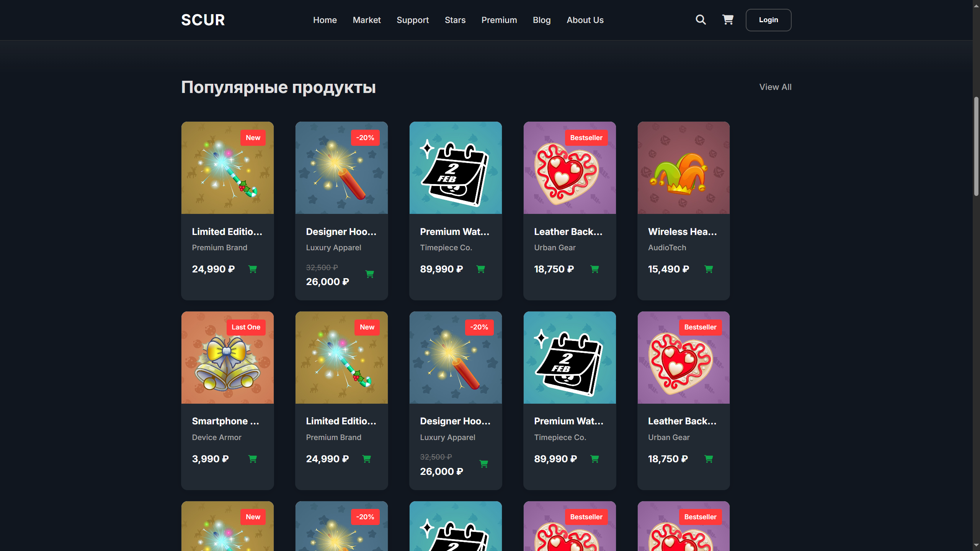
Task: Add 89,990 ₽ Premium Watch in first row to cart
Action: (481, 269)
